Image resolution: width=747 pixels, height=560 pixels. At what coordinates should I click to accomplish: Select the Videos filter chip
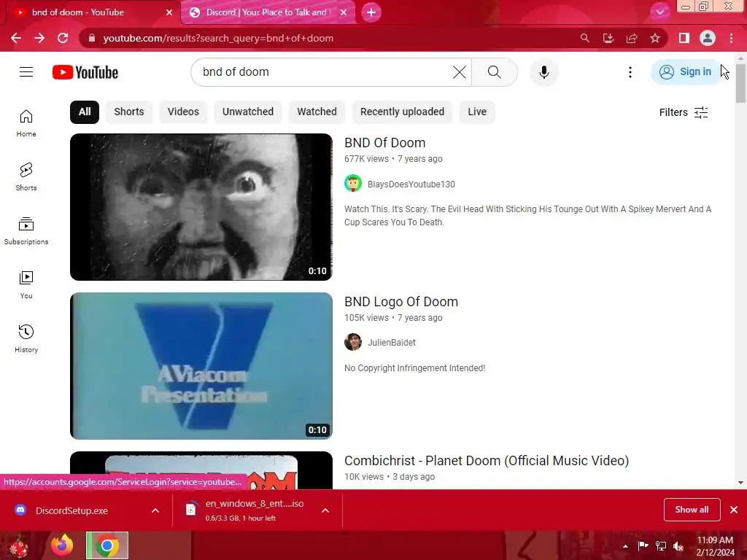point(183,112)
